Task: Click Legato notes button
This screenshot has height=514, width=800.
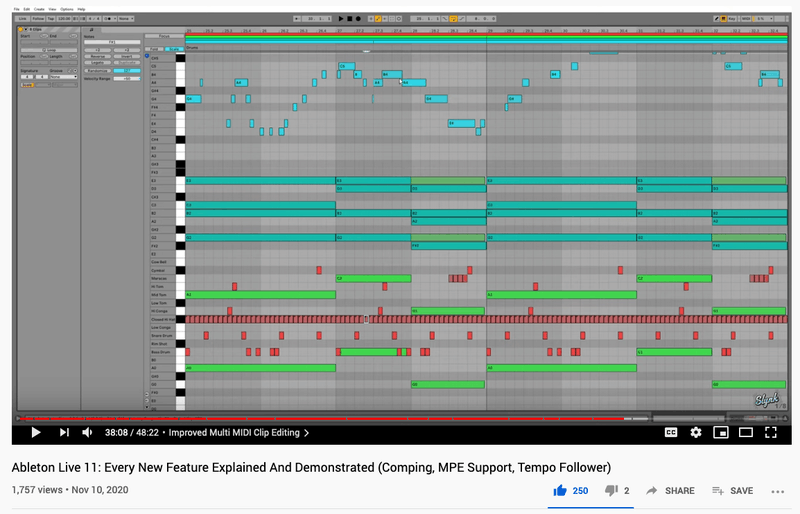Action: coord(97,62)
